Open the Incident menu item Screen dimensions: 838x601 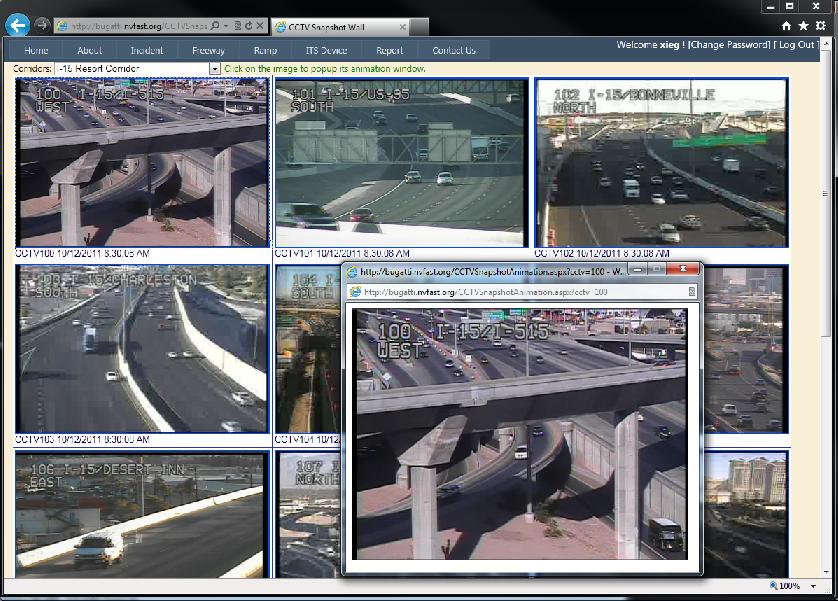146,50
